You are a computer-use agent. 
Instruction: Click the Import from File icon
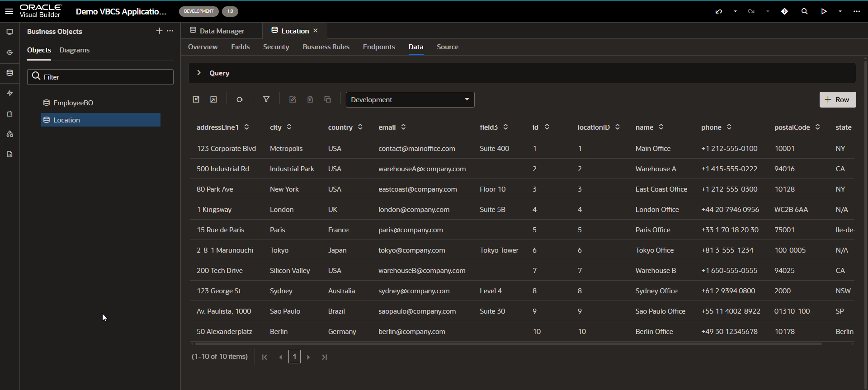pyautogui.click(x=196, y=99)
